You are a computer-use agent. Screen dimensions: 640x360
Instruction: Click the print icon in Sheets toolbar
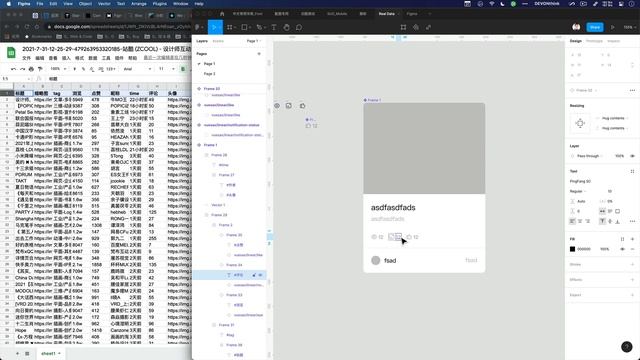point(31,69)
